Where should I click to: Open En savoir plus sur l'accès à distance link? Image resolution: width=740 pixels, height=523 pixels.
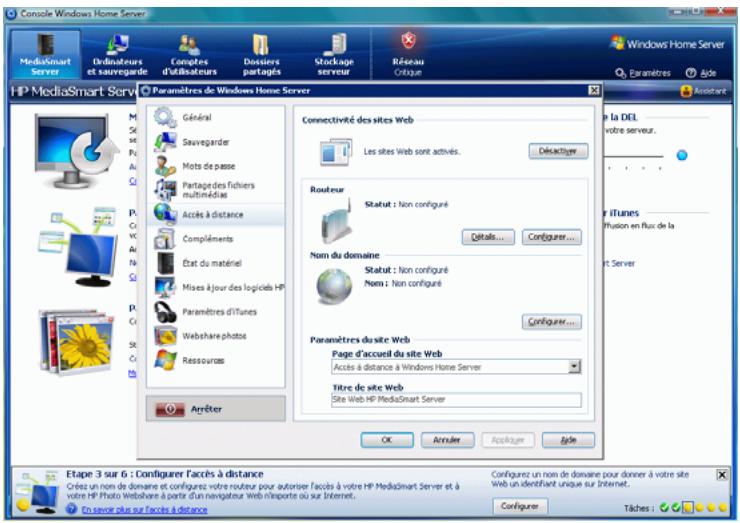(x=144, y=510)
